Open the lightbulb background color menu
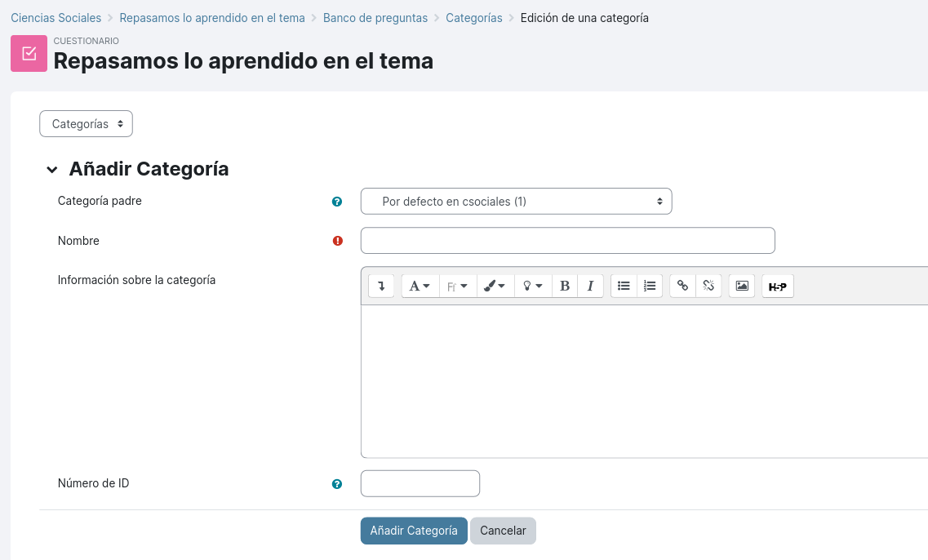Image resolution: width=928 pixels, height=560 pixels. click(x=533, y=286)
